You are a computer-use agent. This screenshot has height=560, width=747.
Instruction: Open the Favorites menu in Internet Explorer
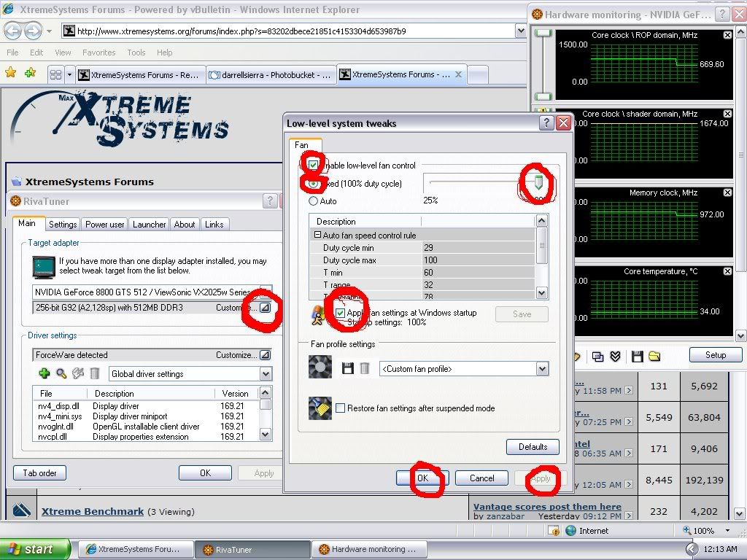pos(98,52)
